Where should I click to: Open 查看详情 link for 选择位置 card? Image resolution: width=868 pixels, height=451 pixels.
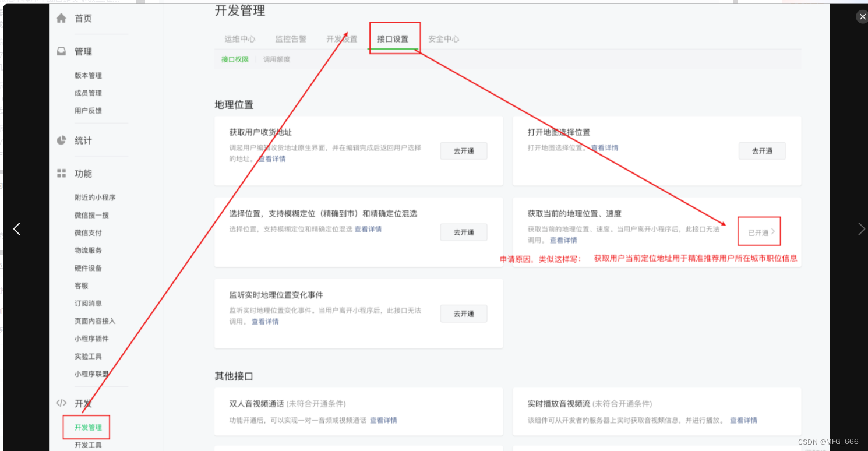368,230
